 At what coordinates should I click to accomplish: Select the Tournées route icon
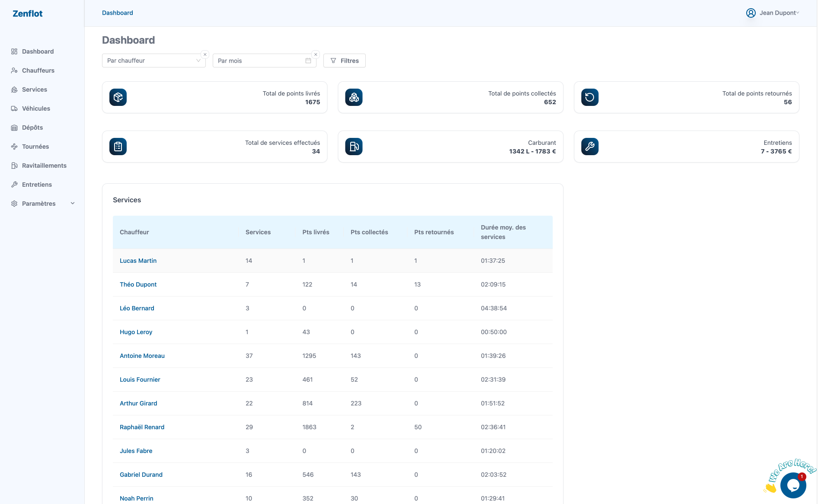coord(14,147)
